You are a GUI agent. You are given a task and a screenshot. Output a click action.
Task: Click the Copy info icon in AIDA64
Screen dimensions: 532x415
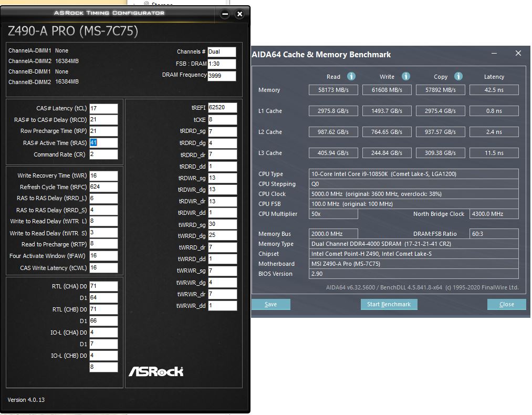tap(458, 76)
